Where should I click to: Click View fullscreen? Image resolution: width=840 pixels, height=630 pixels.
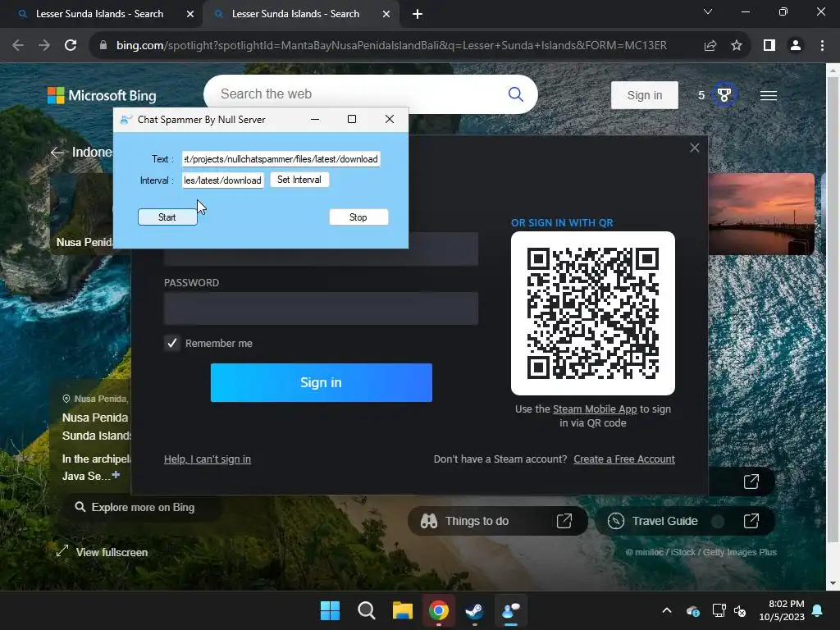click(103, 552)
